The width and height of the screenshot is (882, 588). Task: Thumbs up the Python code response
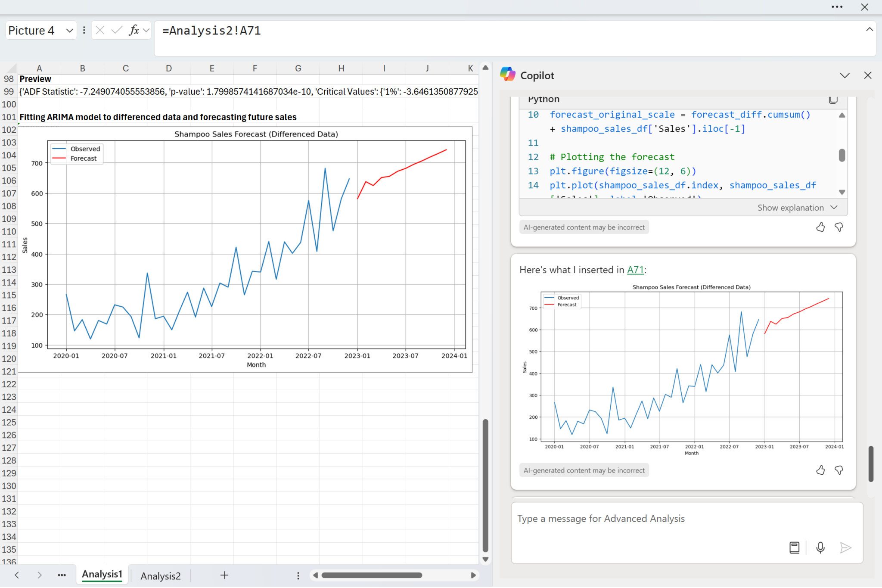tap(820, 227)
